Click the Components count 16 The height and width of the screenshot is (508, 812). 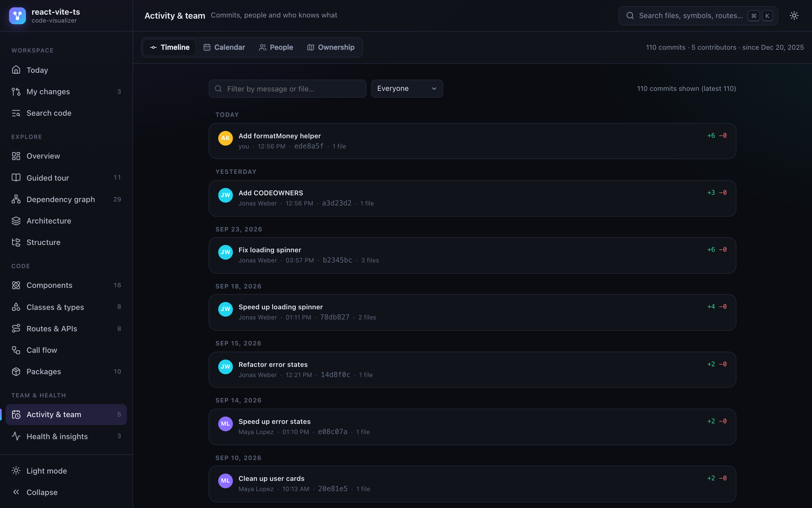click(x=117, y=285)
